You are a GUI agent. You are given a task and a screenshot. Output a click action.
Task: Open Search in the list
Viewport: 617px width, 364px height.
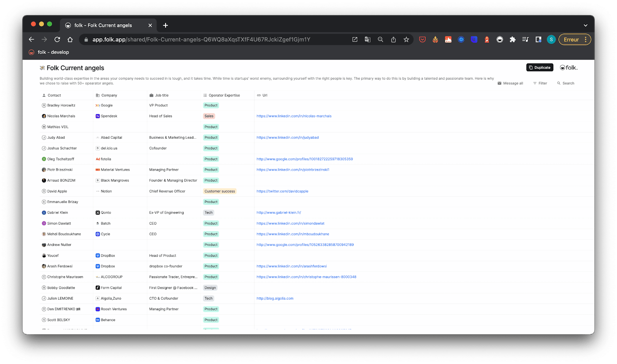point(566,83)
